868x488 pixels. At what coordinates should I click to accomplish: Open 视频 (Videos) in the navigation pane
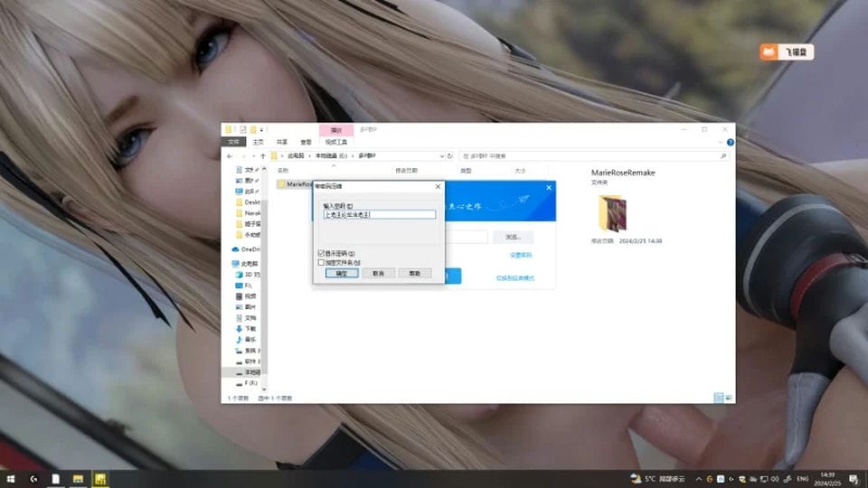(246, 296)
